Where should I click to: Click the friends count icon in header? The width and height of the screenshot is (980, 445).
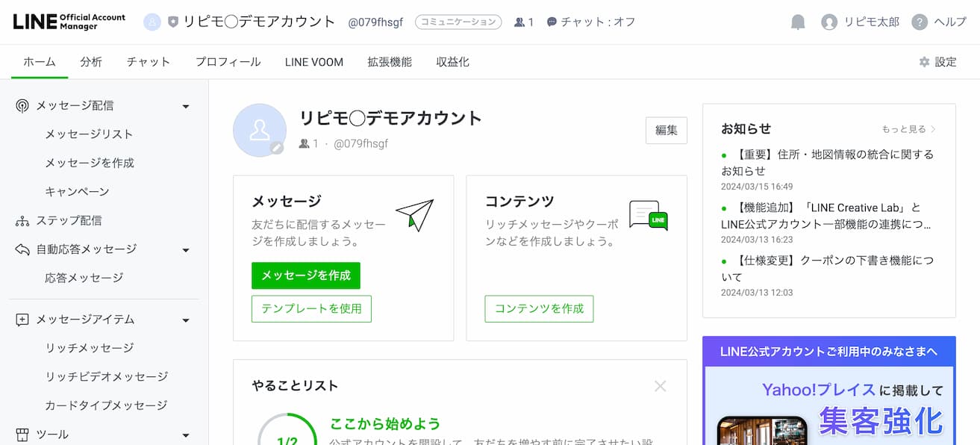tap(519, 22)
